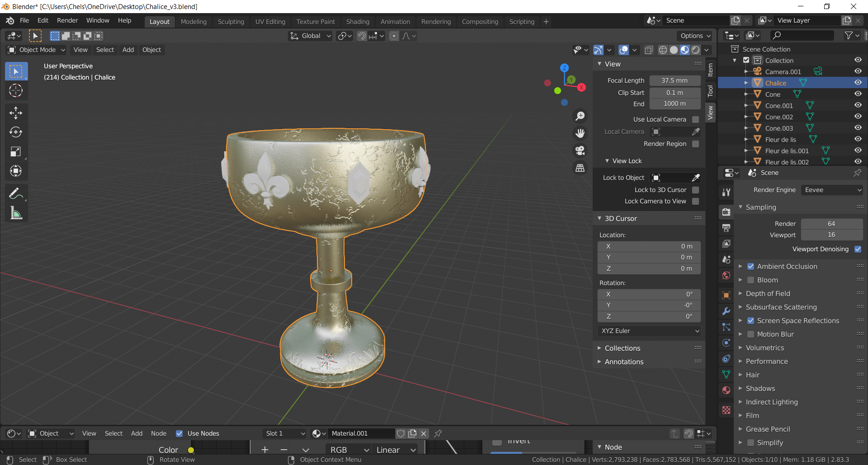868x465 pixels.
Task: Select the Scale tool
Action: coord(16,151)
